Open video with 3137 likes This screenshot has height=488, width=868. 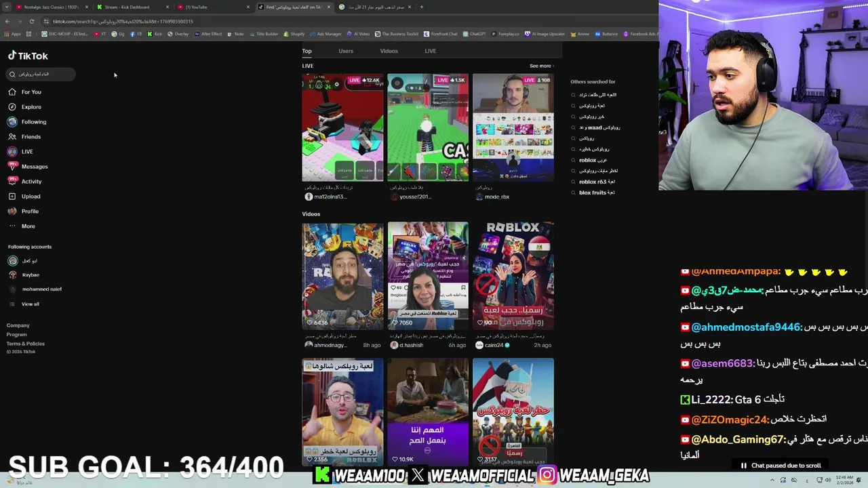pos(513,412)
